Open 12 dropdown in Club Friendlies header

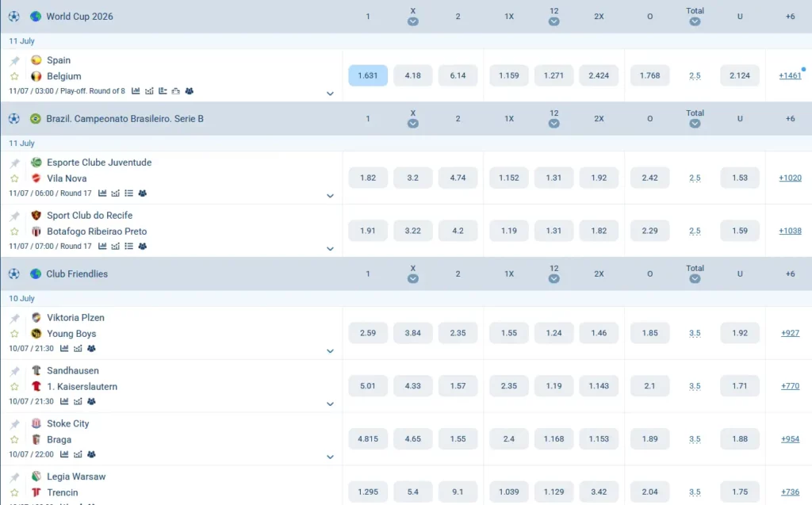click(553, 278)
